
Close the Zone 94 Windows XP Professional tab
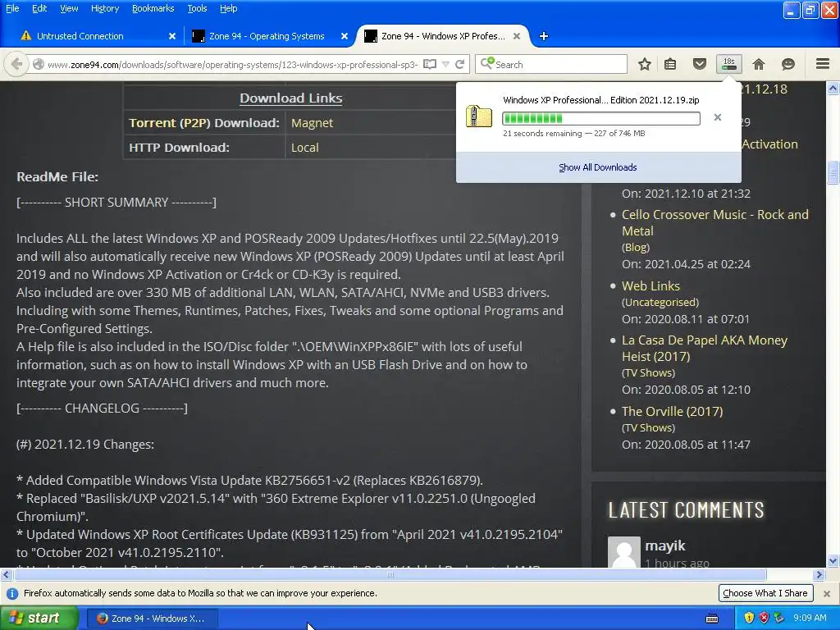[x=517, y=36]
